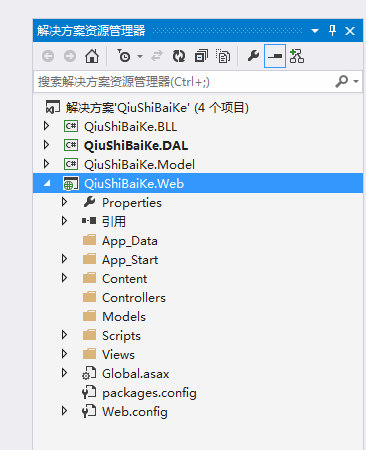
Task: Click the solution icon beside 解决方案'QiuShiBaiKe'
Action: tap(53, 107)
